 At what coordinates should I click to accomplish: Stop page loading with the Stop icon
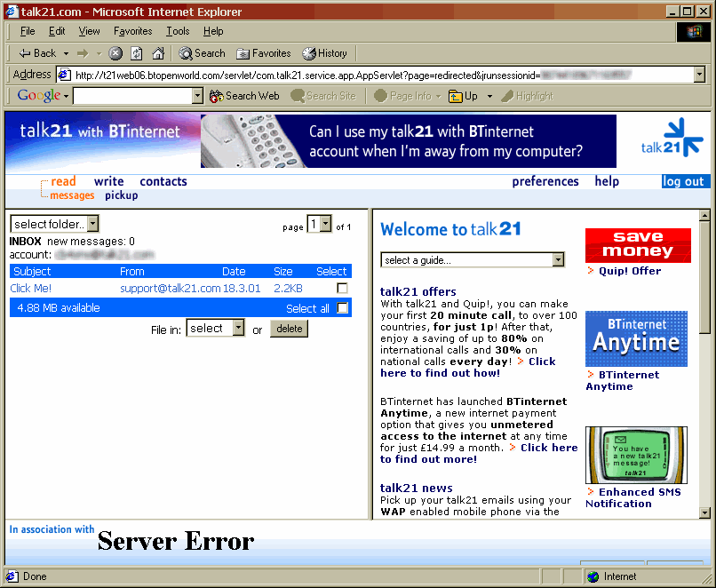coord(115,53)
